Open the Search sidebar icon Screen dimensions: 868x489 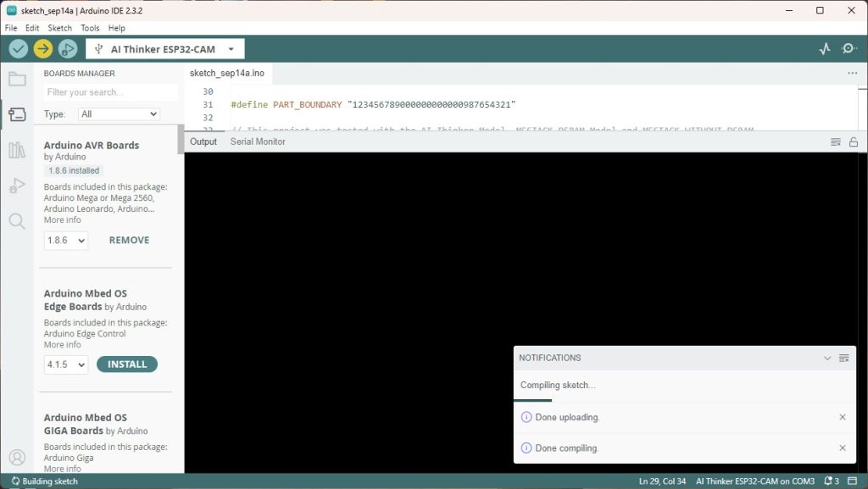[17, 221]
